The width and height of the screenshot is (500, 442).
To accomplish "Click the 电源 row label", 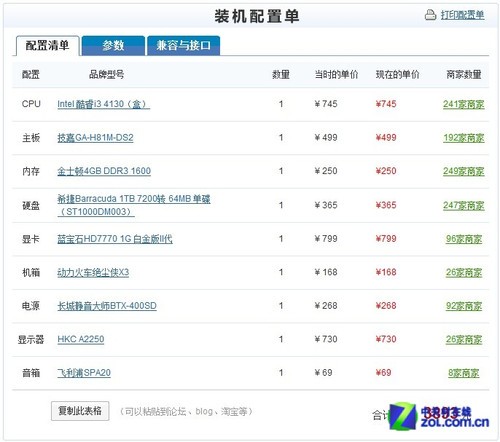I will click(x=31, y=306).
